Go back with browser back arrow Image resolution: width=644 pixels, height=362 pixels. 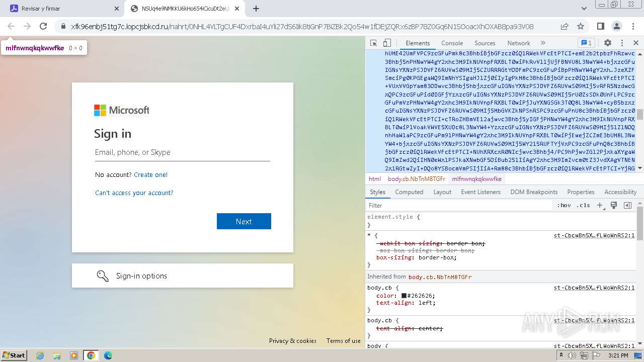tap(11, 26)
